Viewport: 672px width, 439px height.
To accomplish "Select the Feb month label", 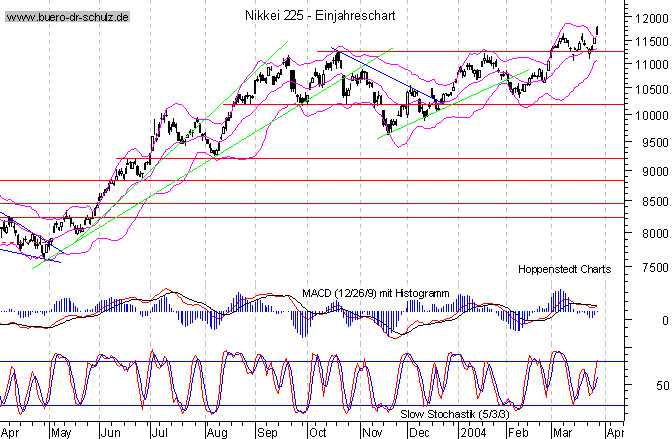I will point(518,431).
